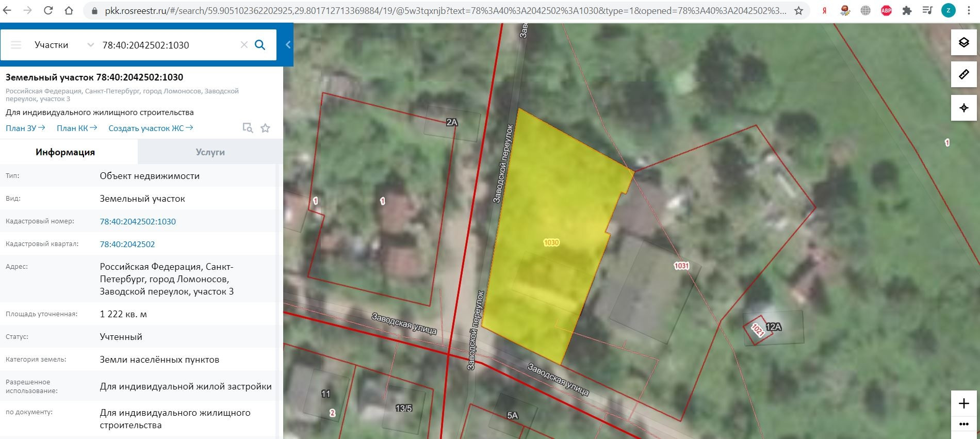Select parcel 1031 label on the map
980x439 pixels.
681,266
